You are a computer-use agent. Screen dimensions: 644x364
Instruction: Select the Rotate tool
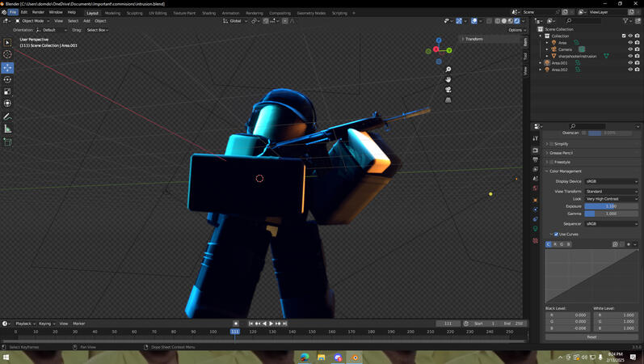tap(7, 79)
